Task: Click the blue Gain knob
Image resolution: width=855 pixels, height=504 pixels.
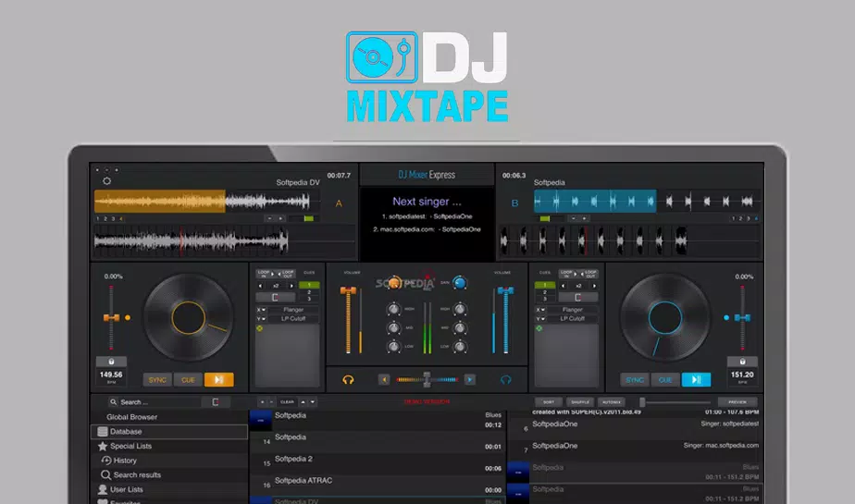Action: [x=459, y=283]
